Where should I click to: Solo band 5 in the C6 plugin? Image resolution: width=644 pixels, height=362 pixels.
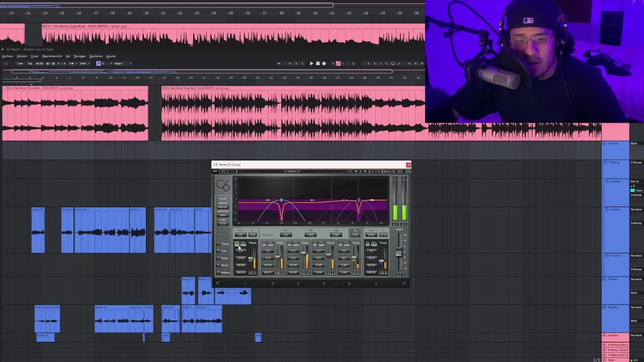pos(341,244)
